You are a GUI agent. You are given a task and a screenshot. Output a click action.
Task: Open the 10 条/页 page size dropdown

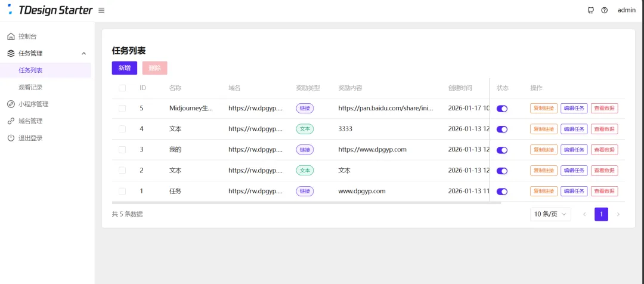550,214
